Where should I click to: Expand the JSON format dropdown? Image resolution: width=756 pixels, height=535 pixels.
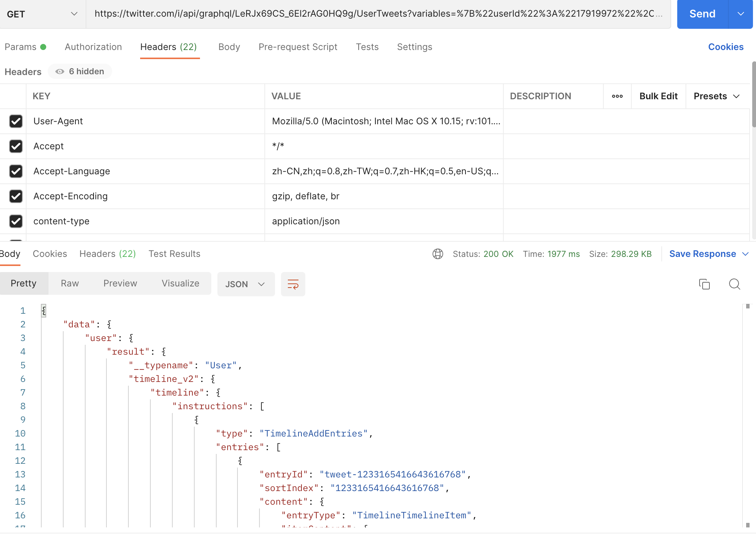click(x=245, y=284)
